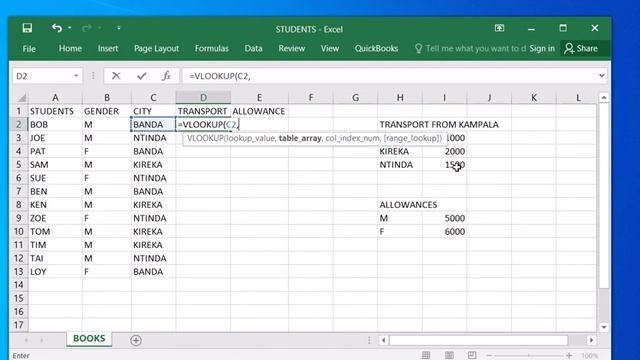Open the View tab

329,49
